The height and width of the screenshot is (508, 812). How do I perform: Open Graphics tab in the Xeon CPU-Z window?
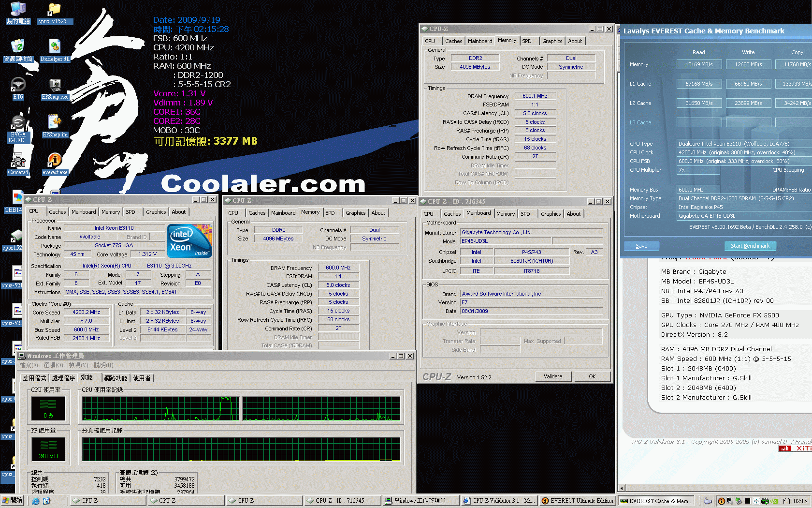156,212
